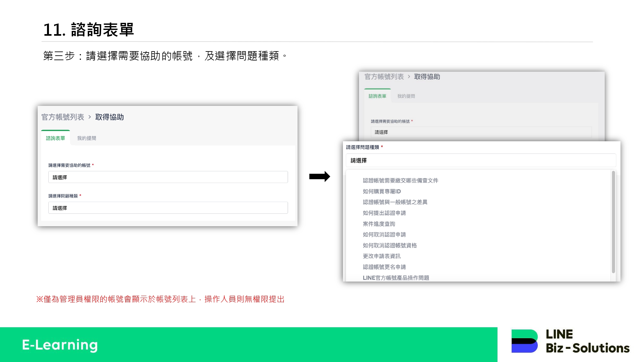Choose 認證帳號需要繳交哪些備查文件 option
The image size is (644, 362).
pos(400,181)
